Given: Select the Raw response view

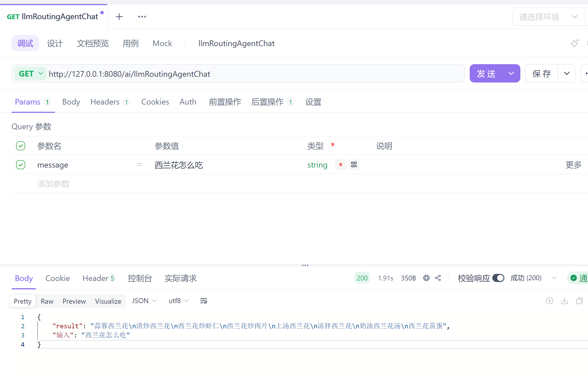Looking at the screenshot, I should tap(47, 301).
